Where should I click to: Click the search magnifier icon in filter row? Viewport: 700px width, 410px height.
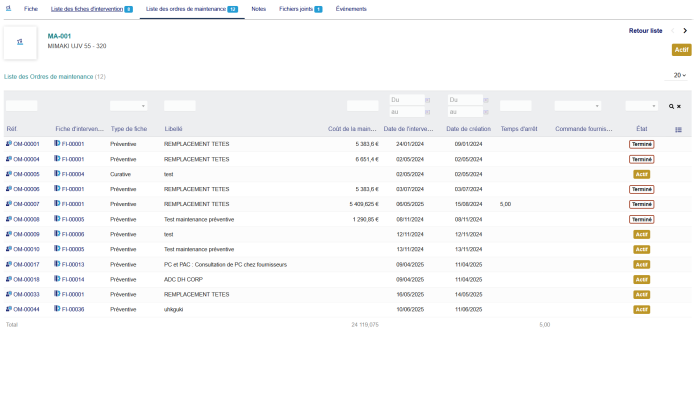click(672, 106)
